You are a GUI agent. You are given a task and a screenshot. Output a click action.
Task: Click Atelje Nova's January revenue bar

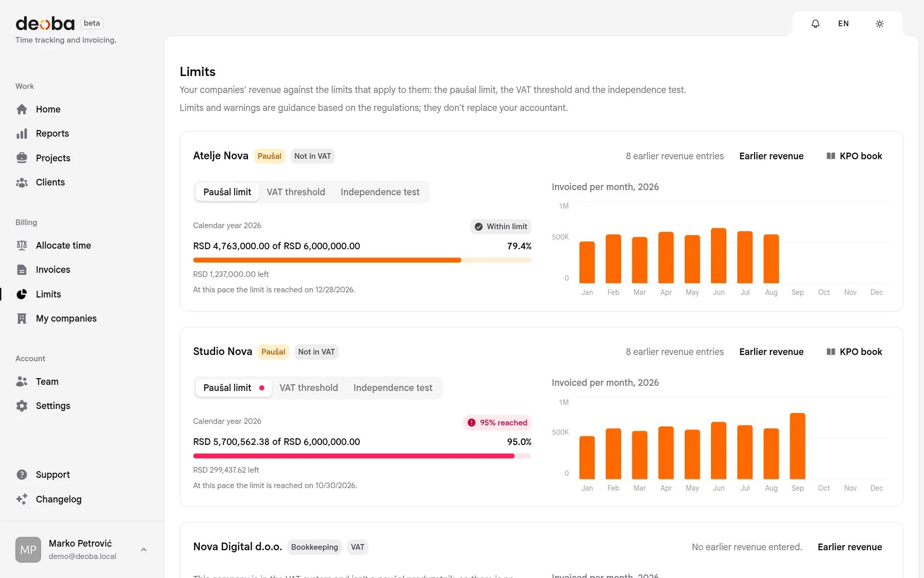click(587, 262)
